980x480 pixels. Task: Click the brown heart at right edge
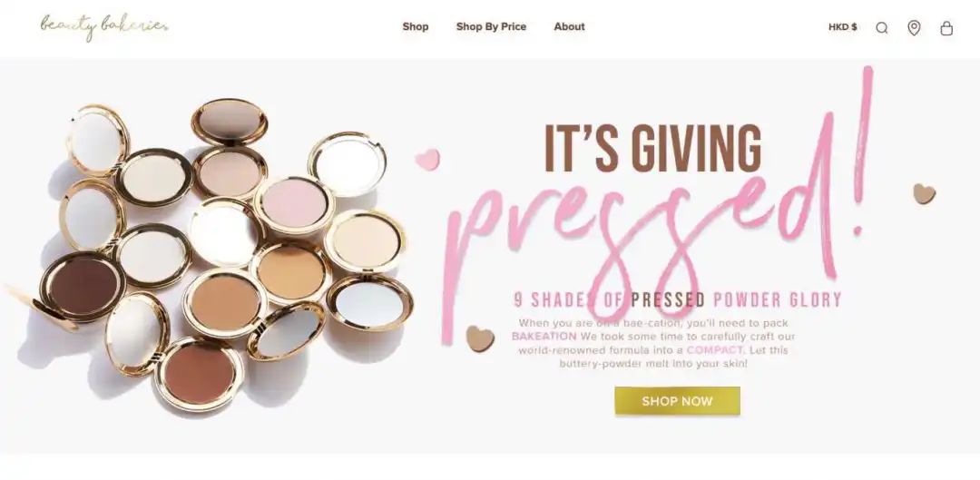tap(925, 194)
